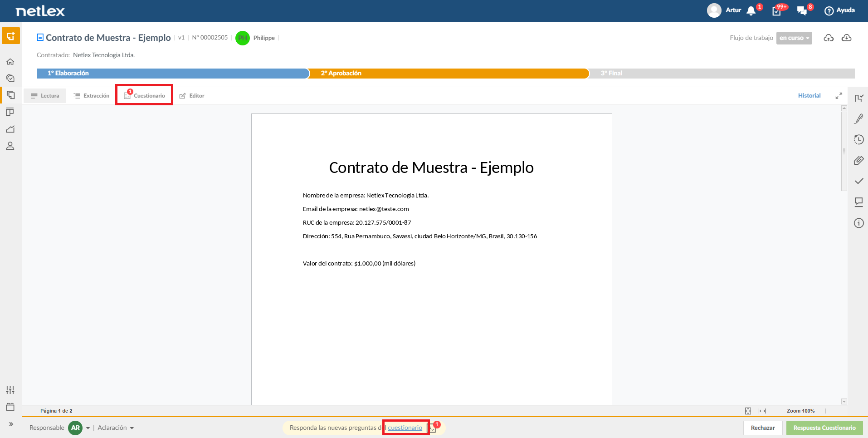Viewport: 868px width, 438px height.
Task: Open the tasks checklist icon in header
Action: coord(777,11)
